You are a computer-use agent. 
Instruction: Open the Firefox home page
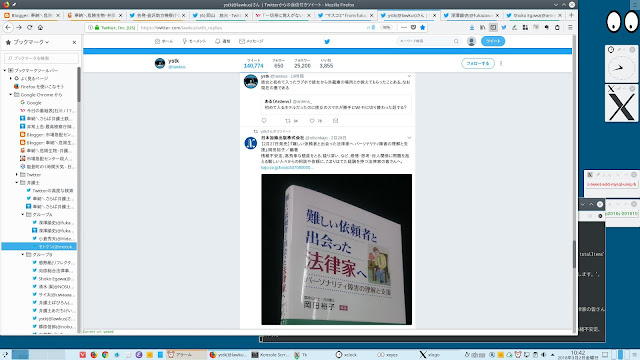click(x=40, y=27)
